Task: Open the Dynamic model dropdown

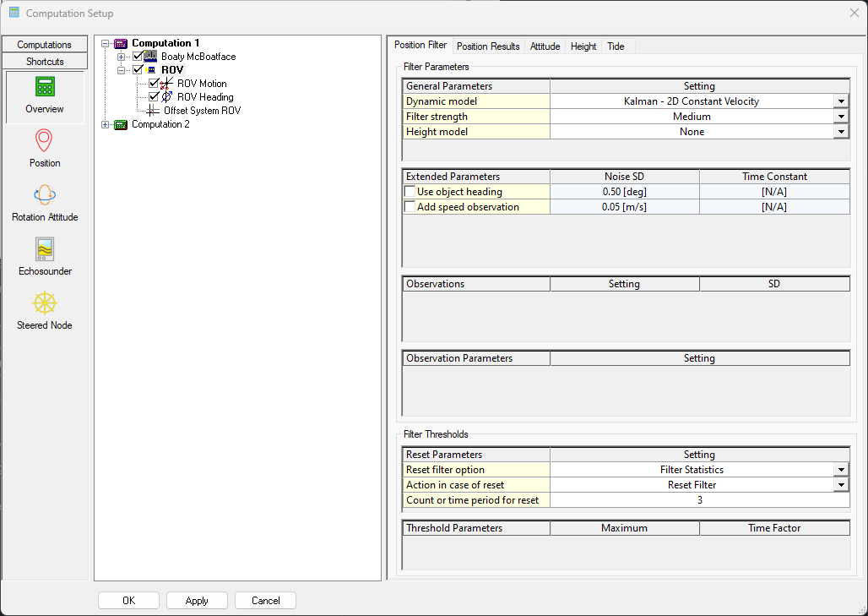Action: coord(841,101)
